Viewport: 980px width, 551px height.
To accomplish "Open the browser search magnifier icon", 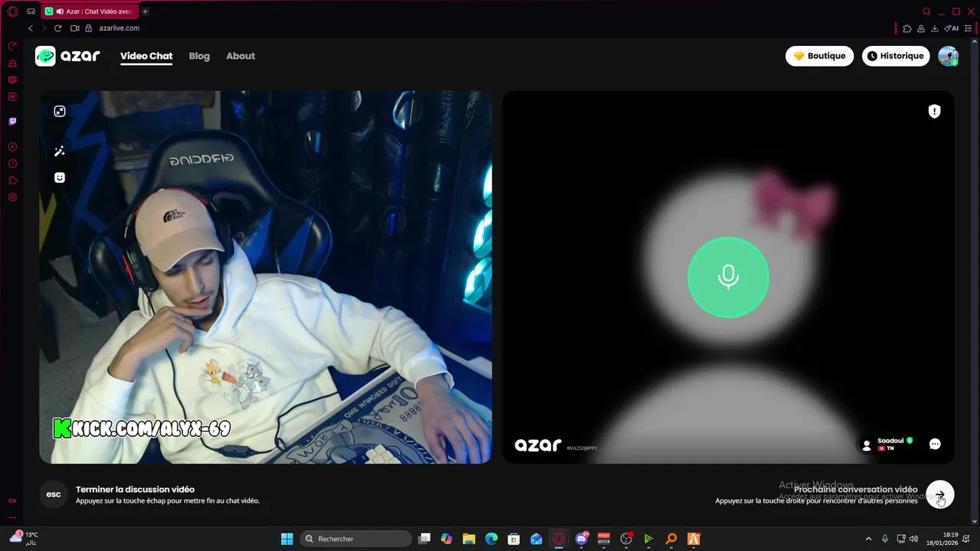I will click(926, 11).
